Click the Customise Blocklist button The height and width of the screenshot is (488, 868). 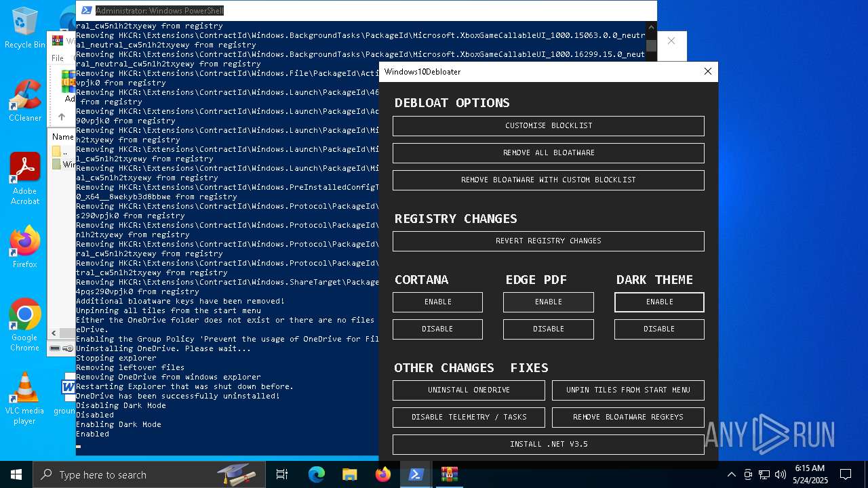(548, 126)
